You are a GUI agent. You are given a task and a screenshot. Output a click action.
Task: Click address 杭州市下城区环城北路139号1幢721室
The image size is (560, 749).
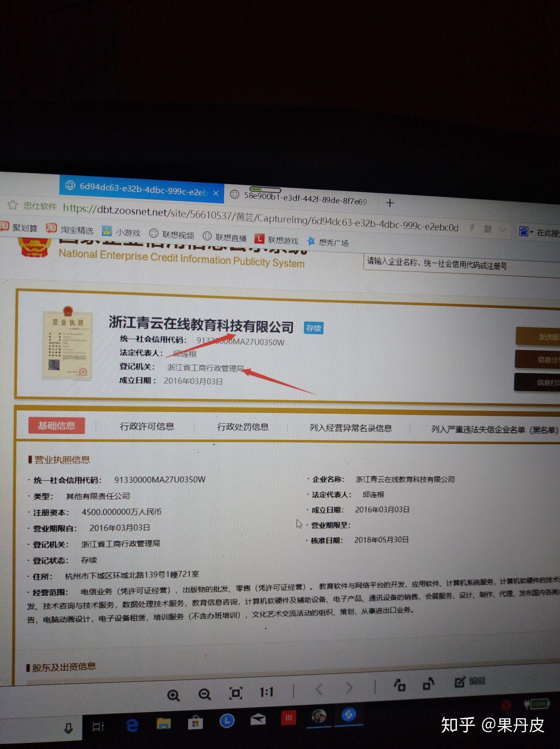(x=132, y=575)
